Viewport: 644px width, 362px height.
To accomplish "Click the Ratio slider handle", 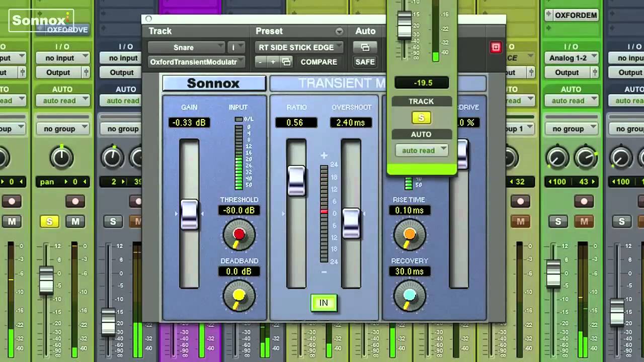I will tap(296, 180).
